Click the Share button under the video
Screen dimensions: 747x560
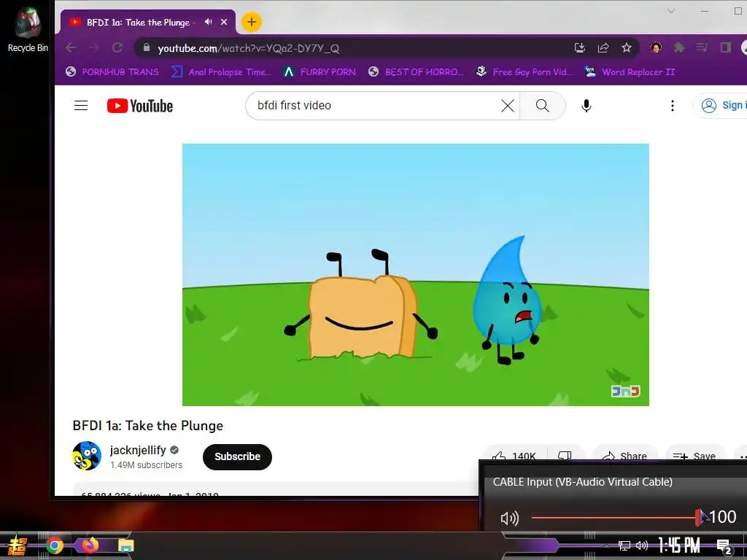tap(624, 455)
